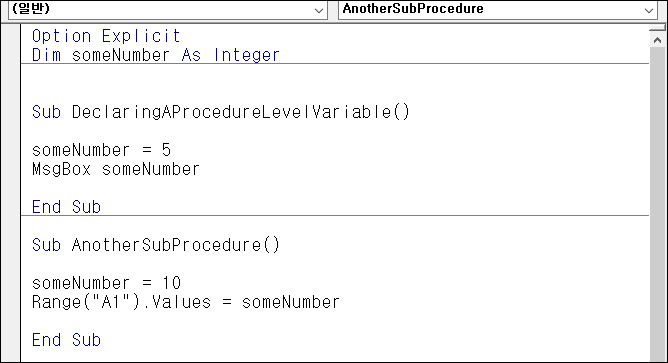Place cursor in Option Explicit line
The width and height of the screenshot is (668, 363).
click(x=106, y=36)
